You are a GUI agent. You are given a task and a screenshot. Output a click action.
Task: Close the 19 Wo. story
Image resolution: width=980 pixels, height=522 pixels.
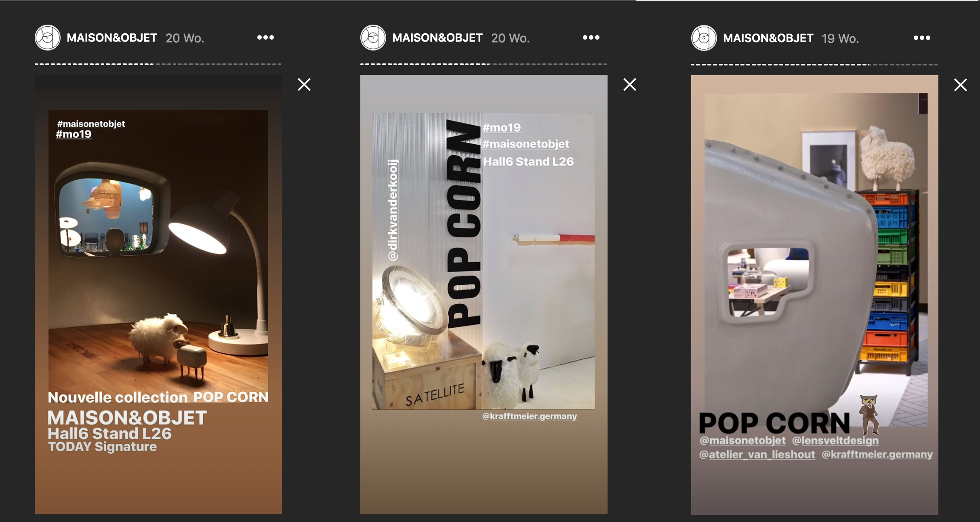click(x=961, y=85)
